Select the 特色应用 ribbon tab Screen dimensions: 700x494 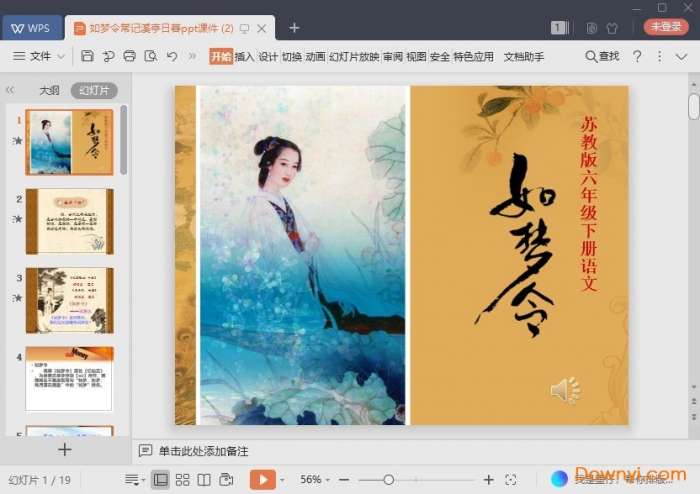coord(474,57)
